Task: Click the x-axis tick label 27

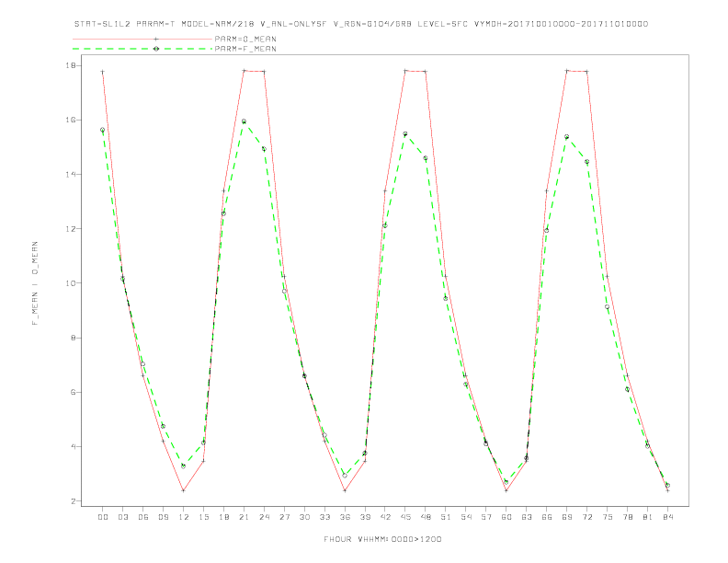Action: [284, 517]
